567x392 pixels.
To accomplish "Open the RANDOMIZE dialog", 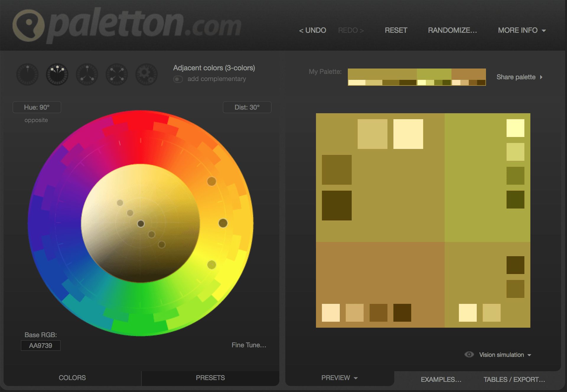I will (452, 30).
